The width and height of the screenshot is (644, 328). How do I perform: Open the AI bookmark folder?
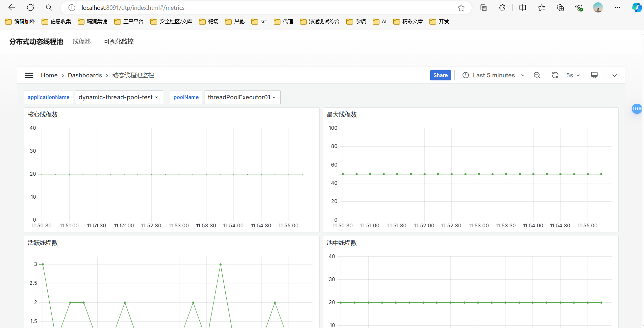pos(380,22)
